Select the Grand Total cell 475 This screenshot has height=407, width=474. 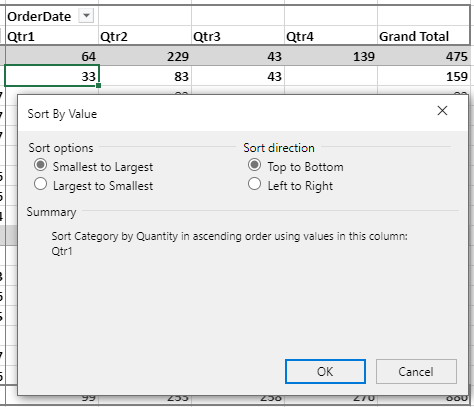[424, 56]
